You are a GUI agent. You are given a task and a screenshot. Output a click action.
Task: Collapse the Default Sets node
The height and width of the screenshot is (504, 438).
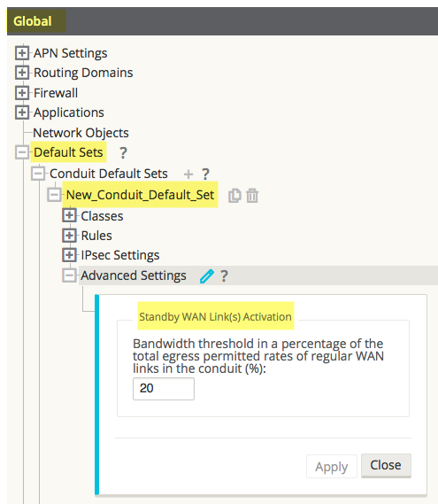pyautogui.click(x=22, y=152)
